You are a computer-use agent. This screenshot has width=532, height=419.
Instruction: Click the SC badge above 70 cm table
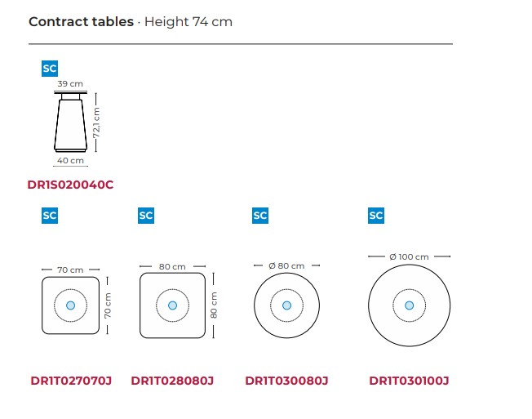pyautogui.click(x=50, y=216)
